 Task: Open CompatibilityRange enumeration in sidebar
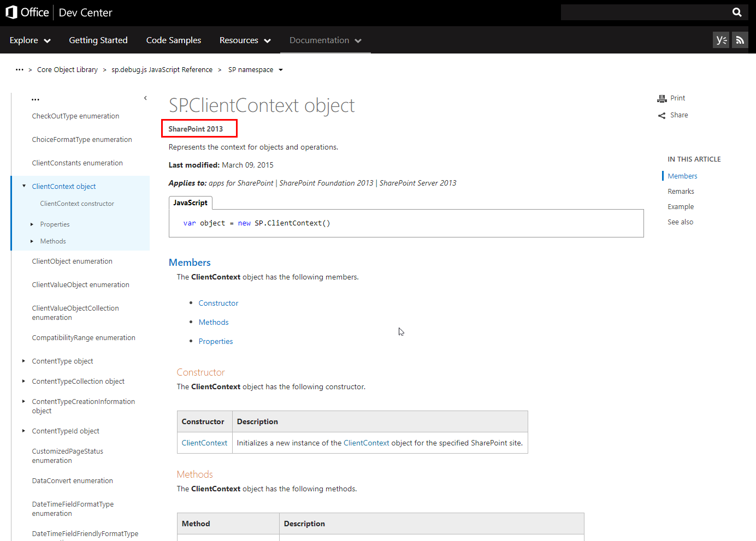(84, 338)
